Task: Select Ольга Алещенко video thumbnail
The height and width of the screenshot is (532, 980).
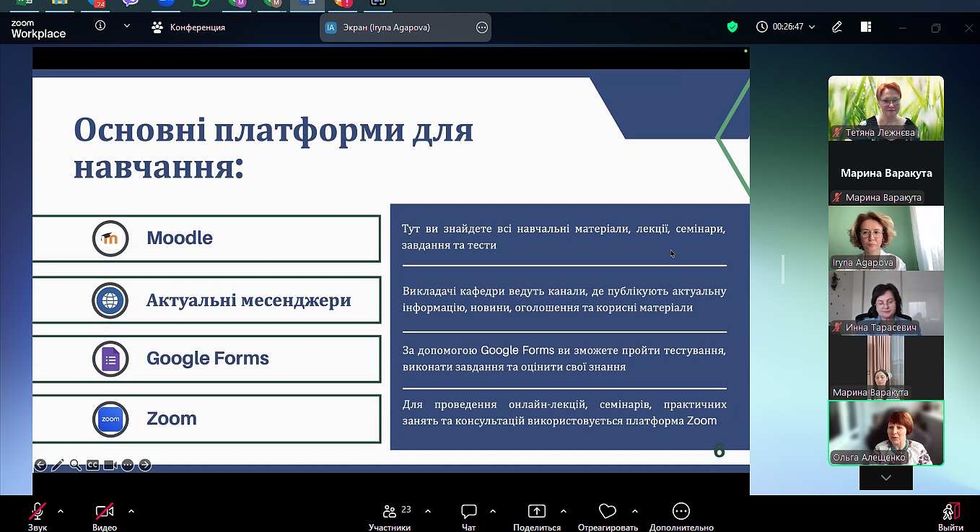Action: pyautogui.click(x=886, y=433)
